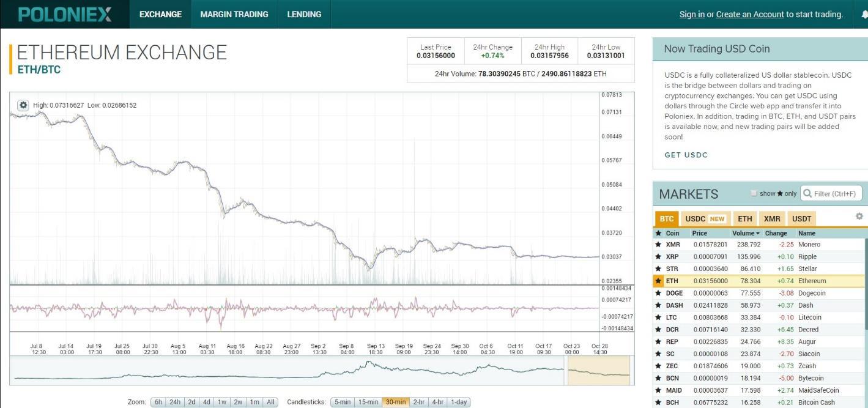Click the Poloniex logo
Image resolution: width=868 pixels, height=408 pixels.
pos(65,14)
